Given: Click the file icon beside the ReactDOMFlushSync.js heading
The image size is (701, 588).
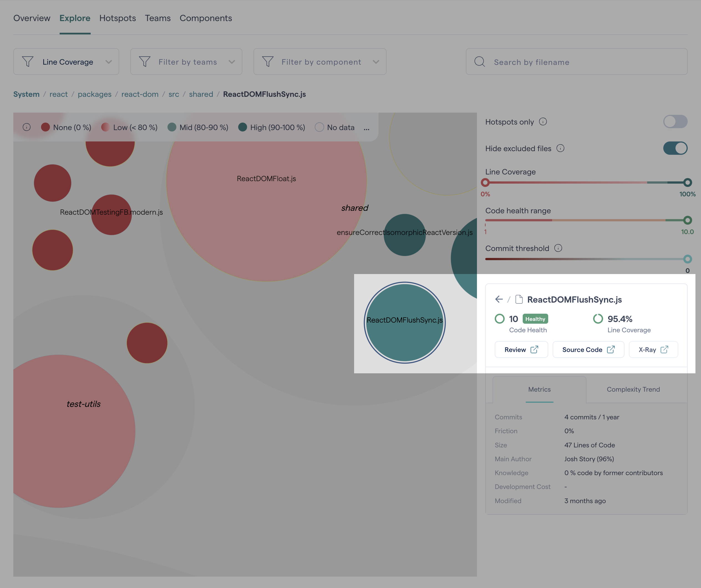Looking at the screenshot, I should tap(519, 299).
